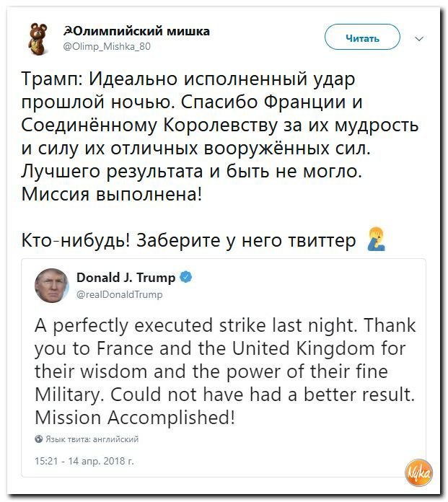Click the Миссия выполнена! line
448x502 pixels.
pos(112,194)
